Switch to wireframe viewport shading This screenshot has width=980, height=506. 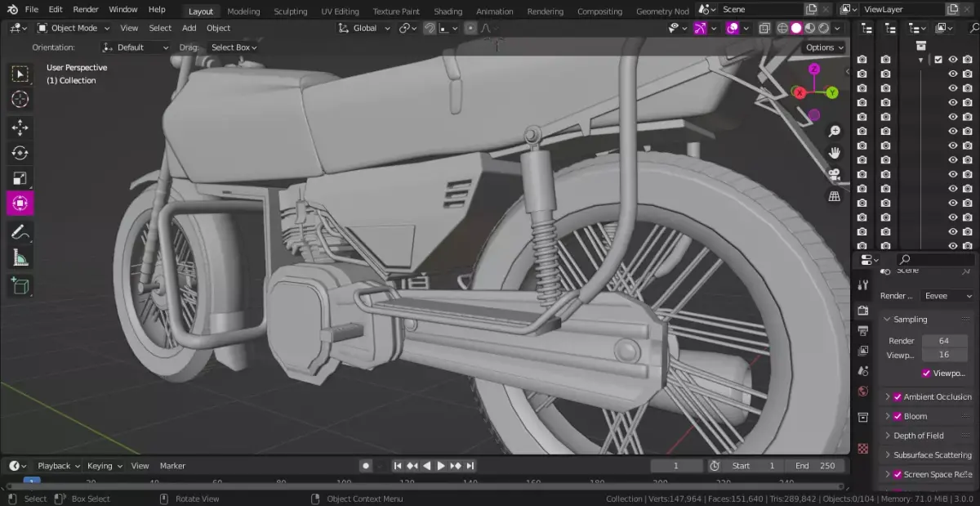pyautogui.click(x=782, y=28)
